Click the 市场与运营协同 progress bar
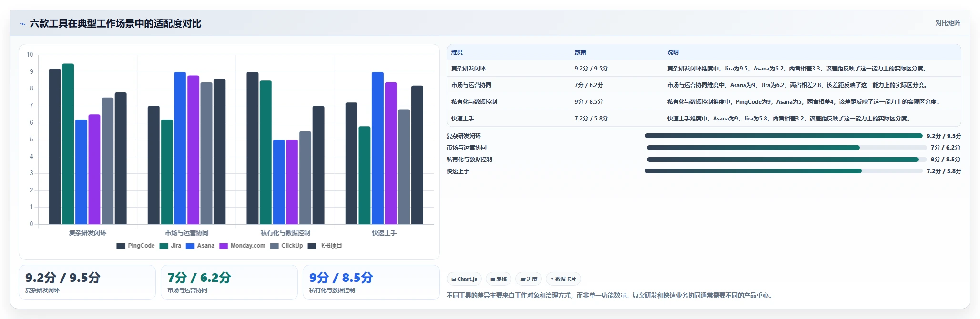This screenshot has height=319, width=980. [x=787, y=148]
